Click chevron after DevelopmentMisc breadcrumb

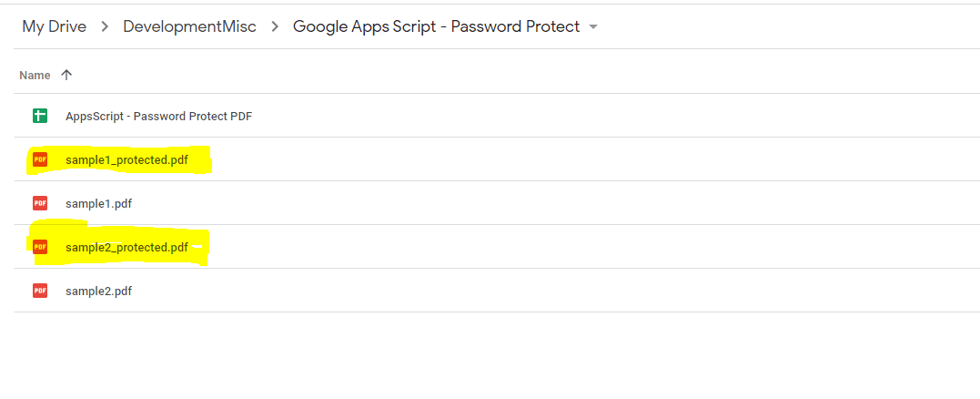pos(275,27)
